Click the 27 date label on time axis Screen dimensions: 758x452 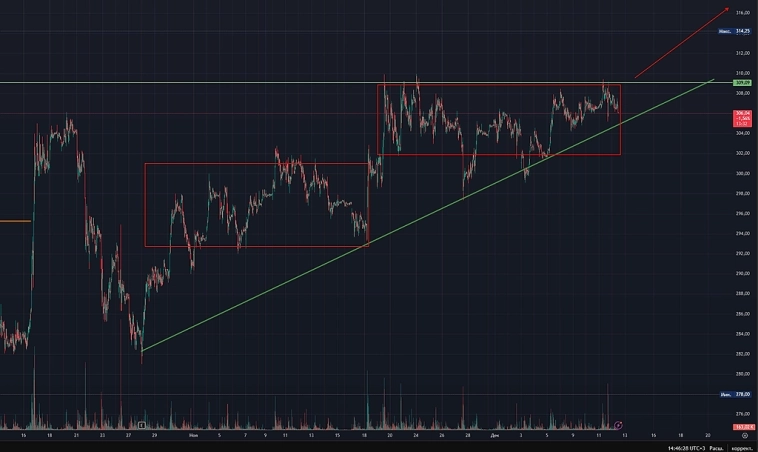tap(128, 436)
